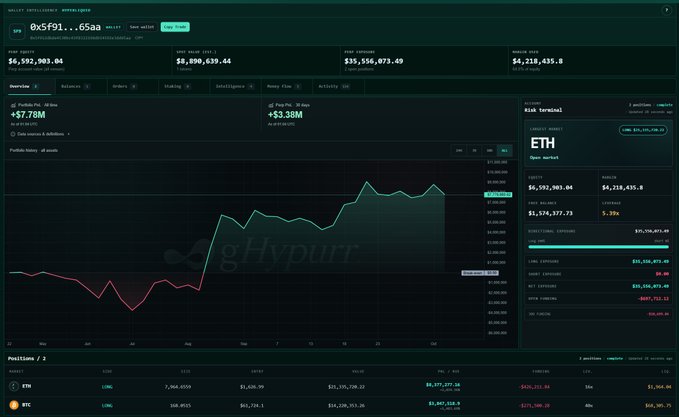Click the ETH position size 7,964.6559
The width and height of the screenshot is (679, 417).
click(x=178, y=387)
